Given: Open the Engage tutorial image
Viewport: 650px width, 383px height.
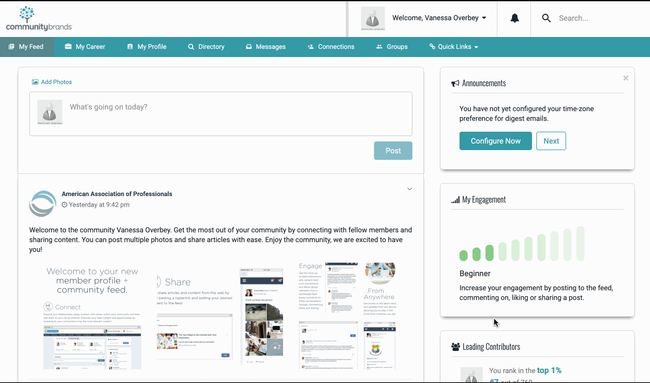Looking at the screenshot, I should point(328,316).
